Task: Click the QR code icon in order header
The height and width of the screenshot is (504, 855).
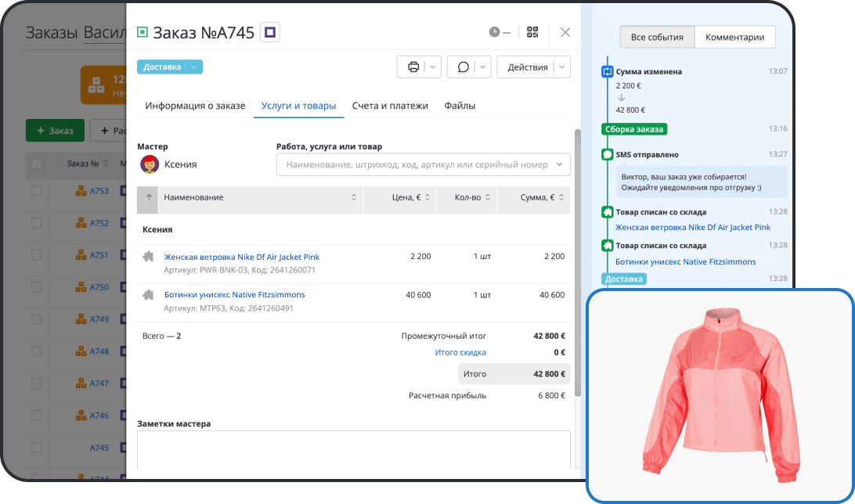Action: [532, 32]
